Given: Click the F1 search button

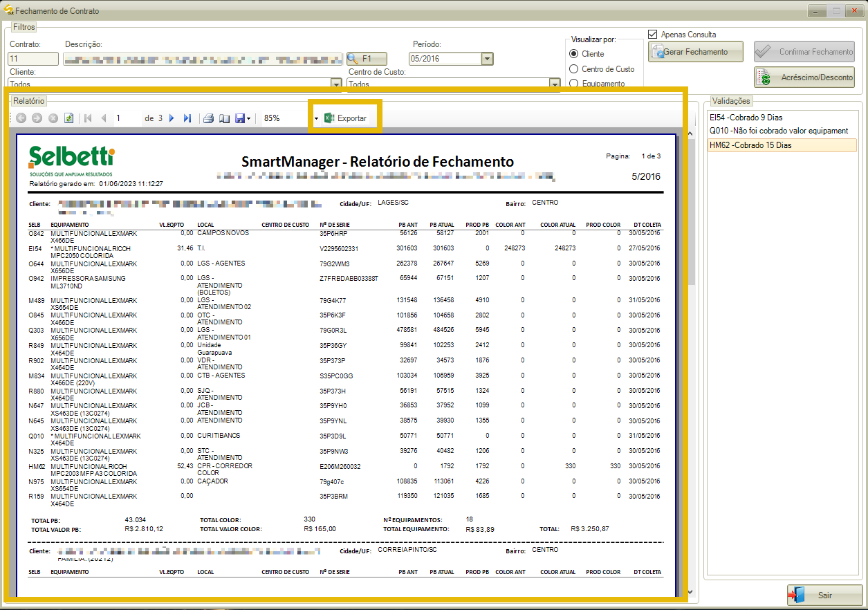Looking at the screenshot, I should click(x=367, y=59).
